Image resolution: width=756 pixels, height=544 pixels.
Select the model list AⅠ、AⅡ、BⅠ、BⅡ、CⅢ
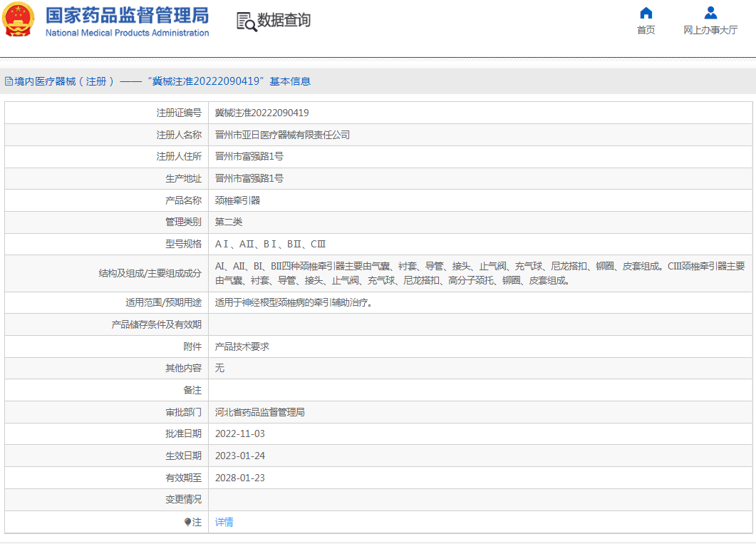pyautogui.click(x=270, y=244)
